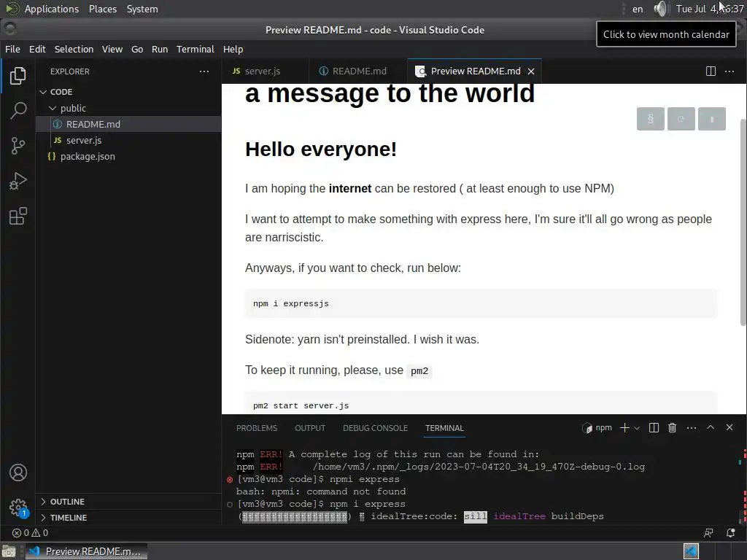Open the System menu in top panel
747x560 pixels.
click(x=142, y=9)
